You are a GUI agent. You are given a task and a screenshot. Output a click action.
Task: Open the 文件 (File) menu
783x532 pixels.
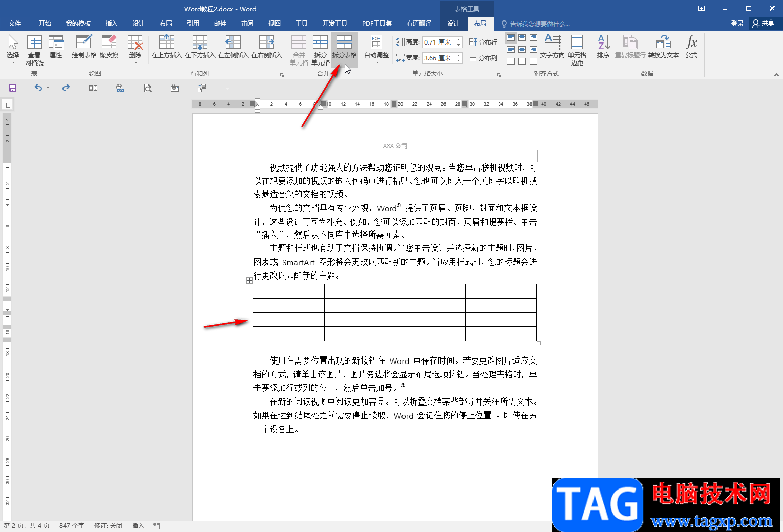click(x=15, y=24)
